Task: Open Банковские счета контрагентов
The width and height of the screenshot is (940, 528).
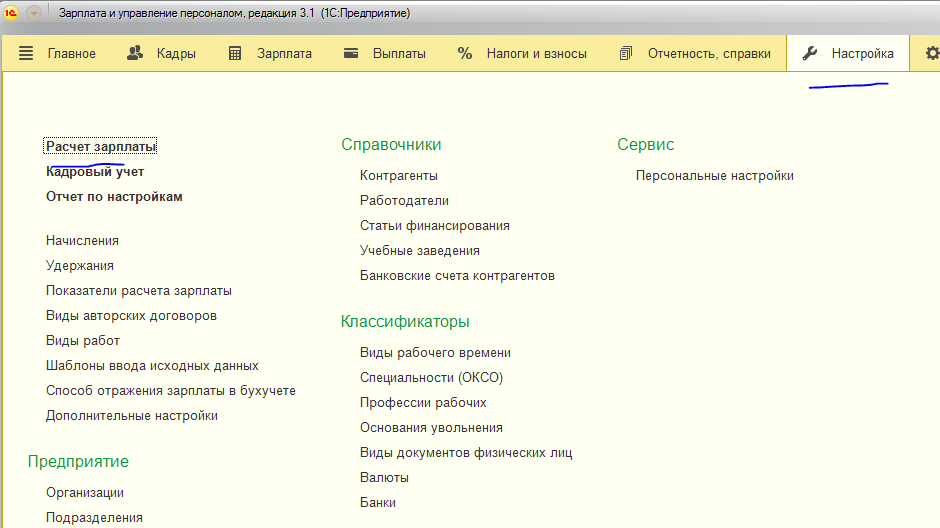Action: pyautogui.click(x=457, y=276)
